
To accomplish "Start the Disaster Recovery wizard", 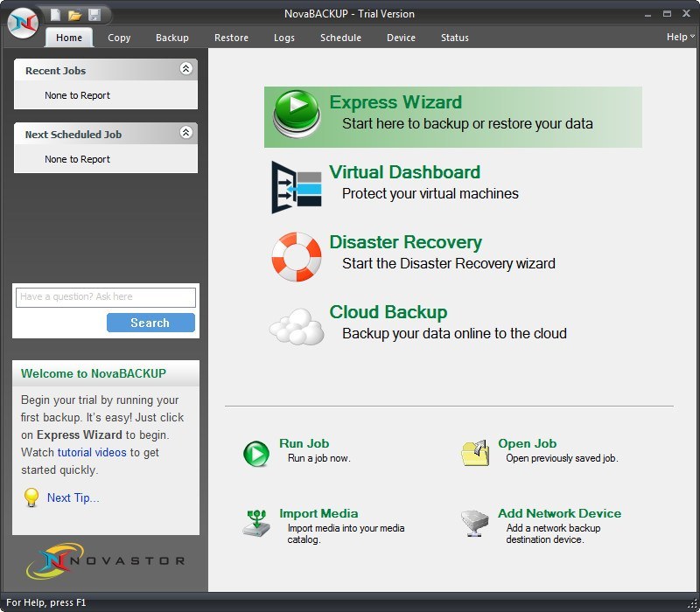I will click(x=406, y=242).
